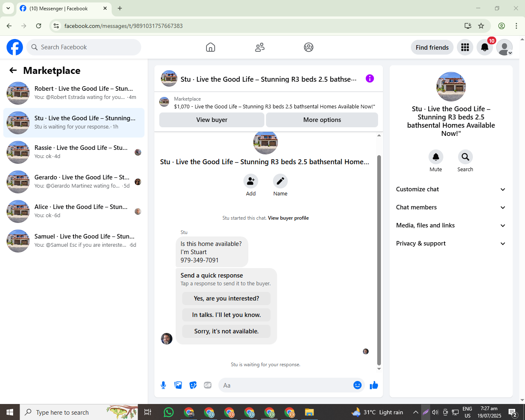Record a voice clip microphone icon
The height and width of the screenshot is (420, 525).
(163, 385)
